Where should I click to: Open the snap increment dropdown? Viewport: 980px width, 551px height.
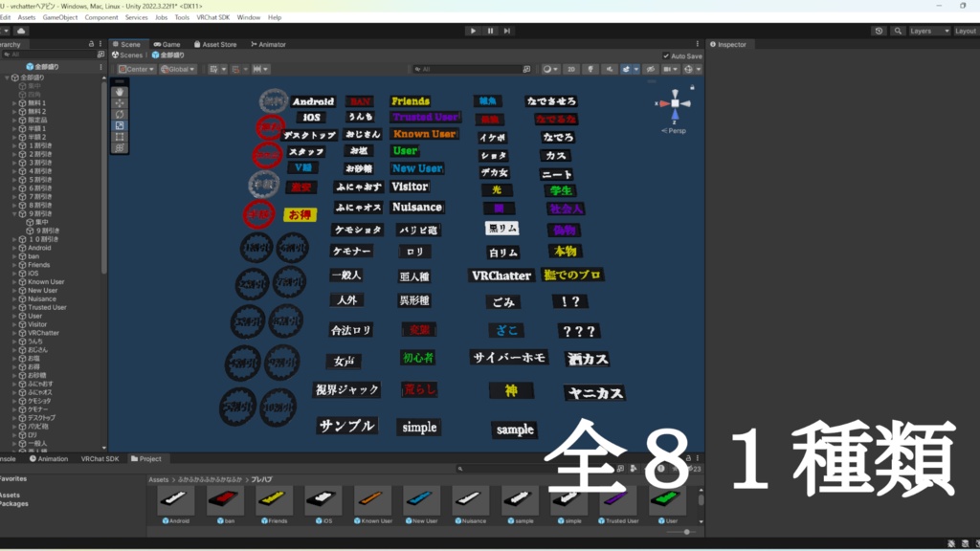259,69
